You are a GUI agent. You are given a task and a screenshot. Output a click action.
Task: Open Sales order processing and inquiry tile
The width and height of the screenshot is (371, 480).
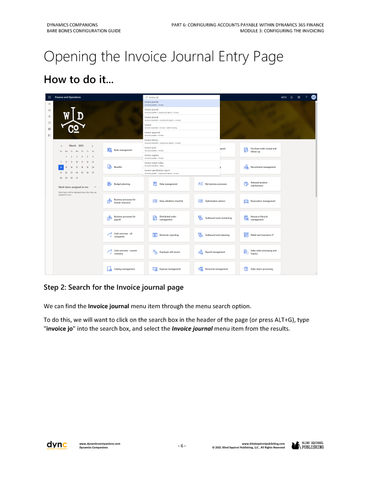point(260,252)
